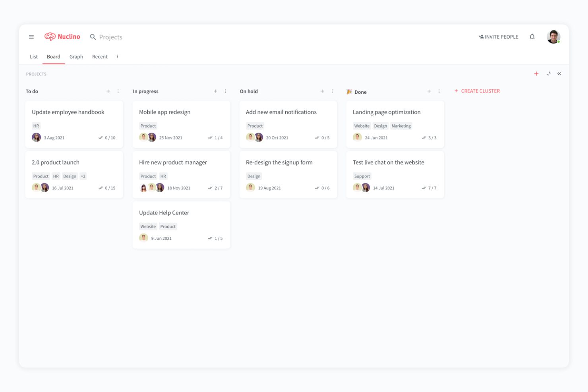Click the red plus to add an item
Viewport: 588px width, 392px height.
tap(536, 74)
